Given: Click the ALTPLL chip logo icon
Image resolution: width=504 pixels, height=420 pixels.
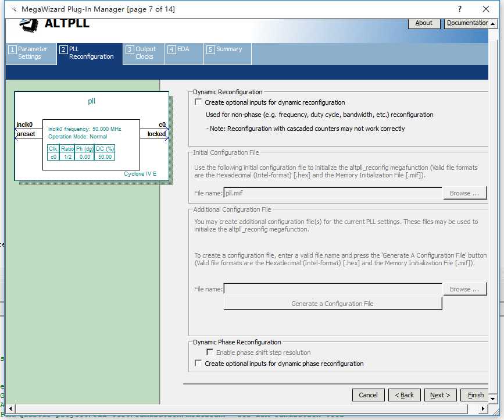Looking at the screenshot, I should (x=29, y=25).
